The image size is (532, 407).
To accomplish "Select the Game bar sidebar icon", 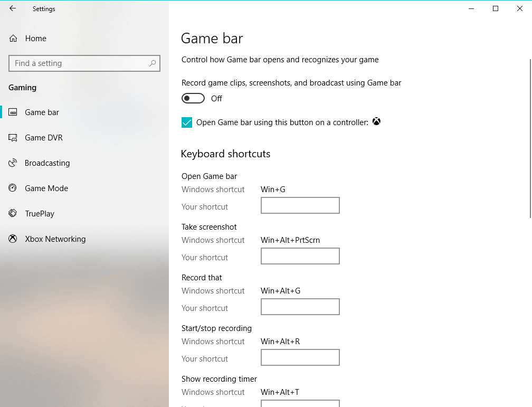I will (13, 112).
